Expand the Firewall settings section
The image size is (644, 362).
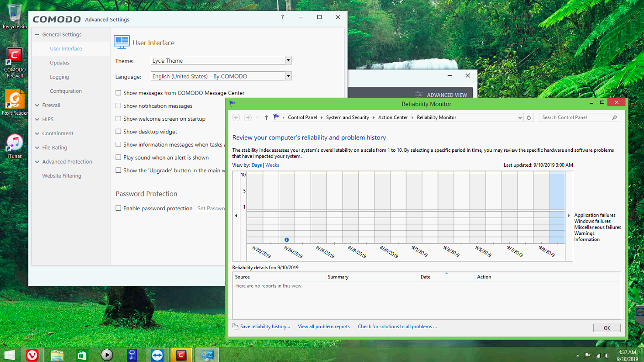pyautogui.click(x=51, y=105)
